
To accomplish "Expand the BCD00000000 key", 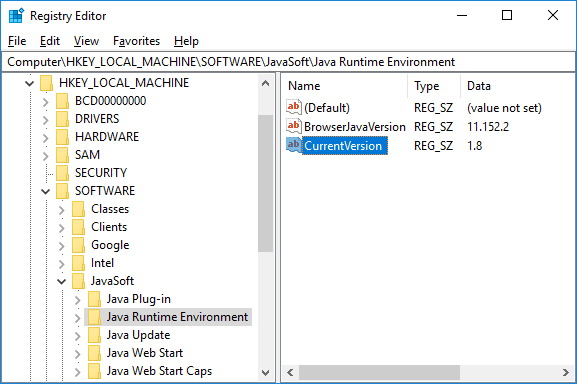I will [x=46, y=102].
